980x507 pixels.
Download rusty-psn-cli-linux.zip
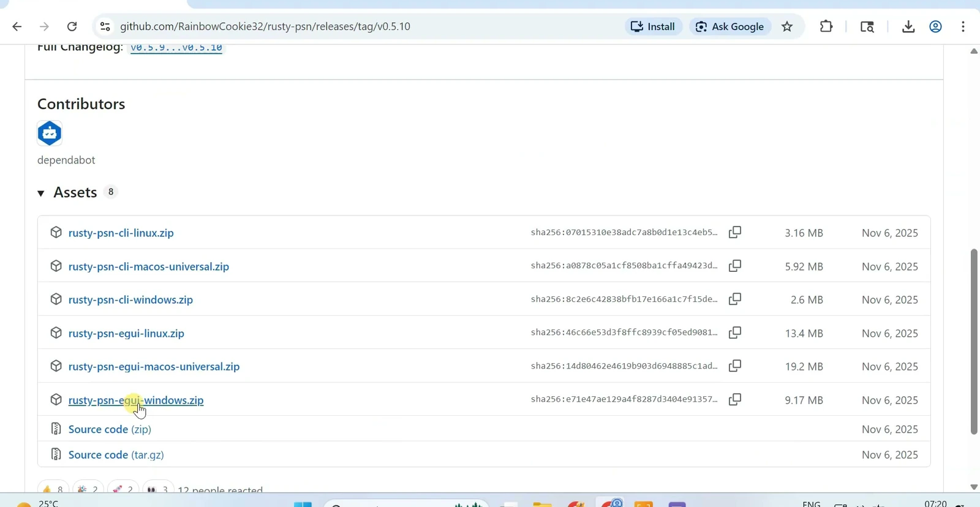121,233
